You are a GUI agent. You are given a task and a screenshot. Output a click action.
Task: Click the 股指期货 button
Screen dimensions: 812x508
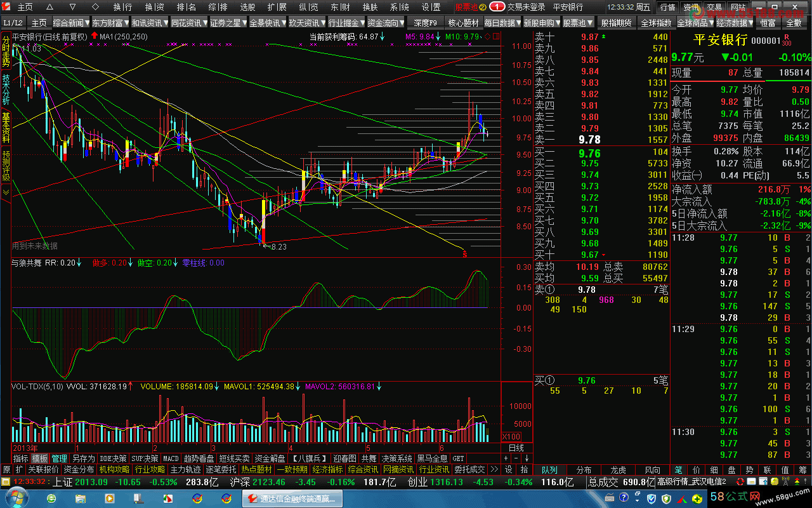pyautogui.click(x=616, y=23)
